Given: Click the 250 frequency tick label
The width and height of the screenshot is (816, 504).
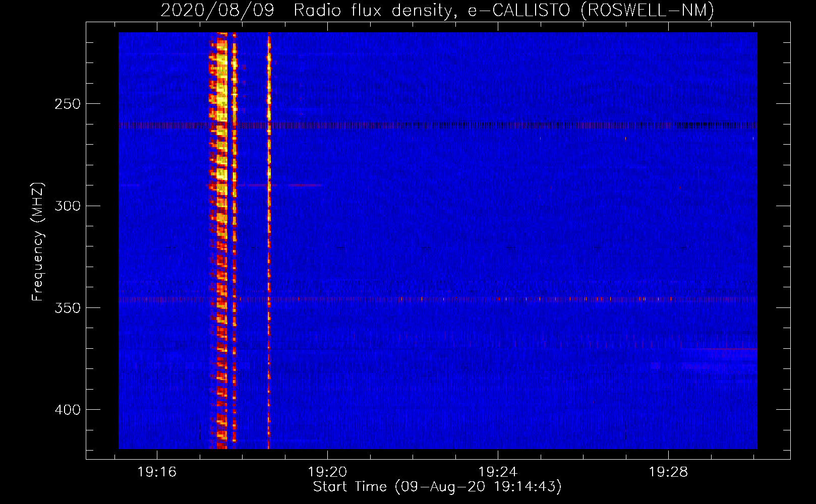Looking at the screenshot, I should (x=68, y=104).
